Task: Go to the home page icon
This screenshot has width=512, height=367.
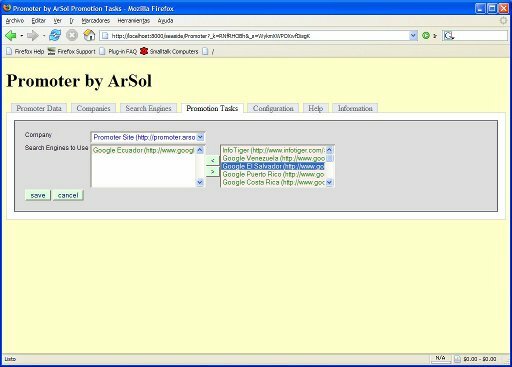Action: (89, 35)
